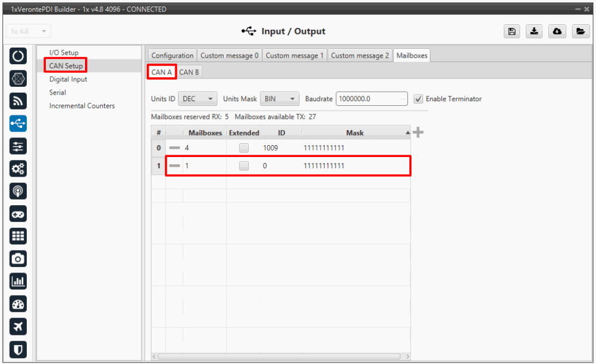Click the airplane icon in the left sidebar

click(x=18, y=326)
